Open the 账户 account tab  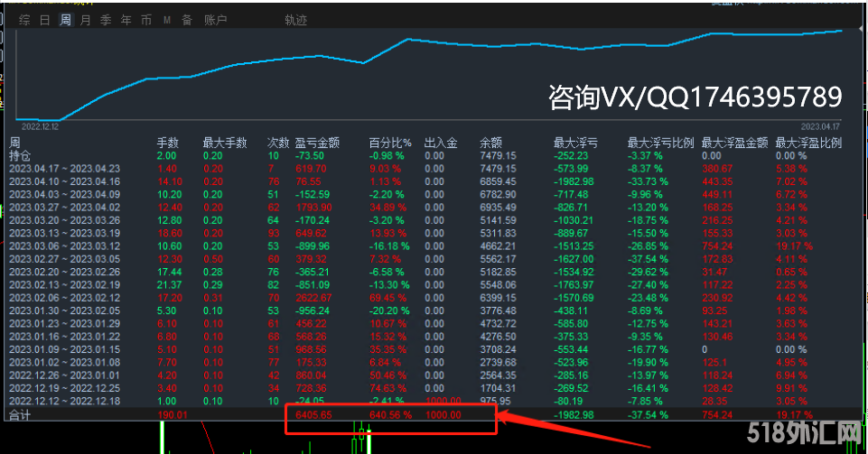[216, 20]
